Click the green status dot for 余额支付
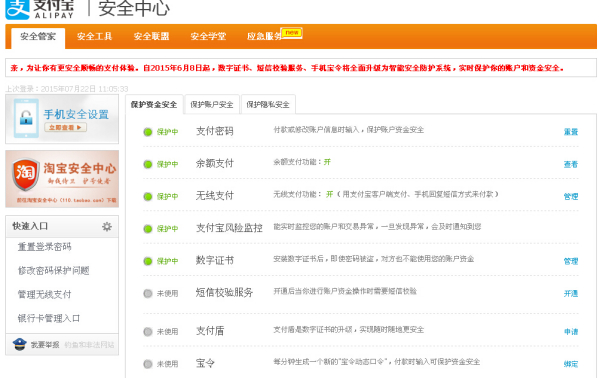Screen dimensions: 600x378 click(148, 164)
